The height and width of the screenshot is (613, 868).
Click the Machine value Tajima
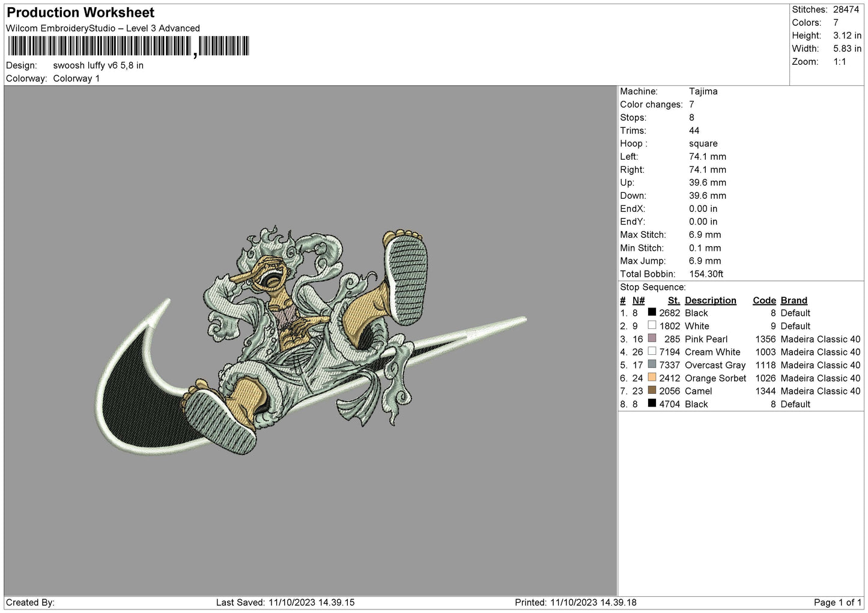(x=703, y=91)
